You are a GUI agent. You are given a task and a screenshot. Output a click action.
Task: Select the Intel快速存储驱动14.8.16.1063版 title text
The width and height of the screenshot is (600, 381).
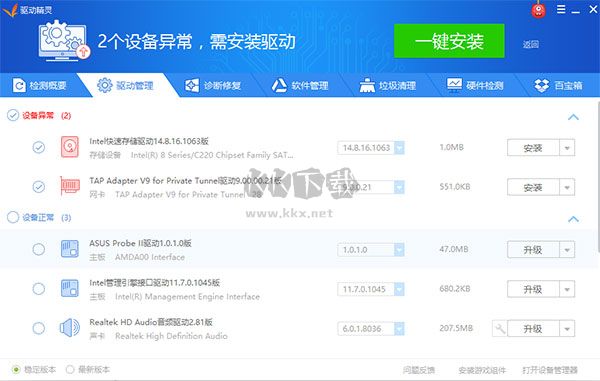[x=149, y=141]
